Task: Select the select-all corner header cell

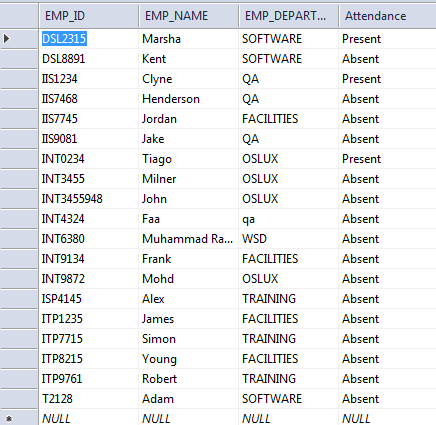Action: coord(19,16)
